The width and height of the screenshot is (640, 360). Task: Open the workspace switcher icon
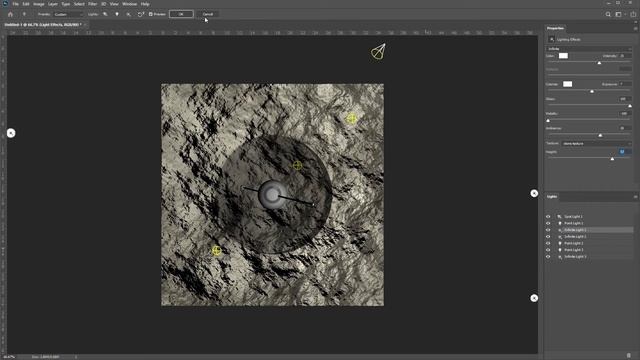coord(619,14)
